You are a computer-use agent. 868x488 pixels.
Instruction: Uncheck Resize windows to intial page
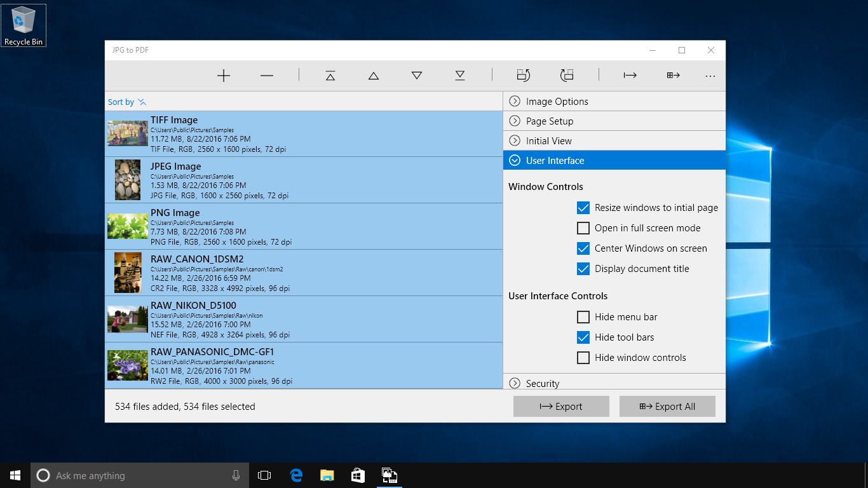click(583, 208)
